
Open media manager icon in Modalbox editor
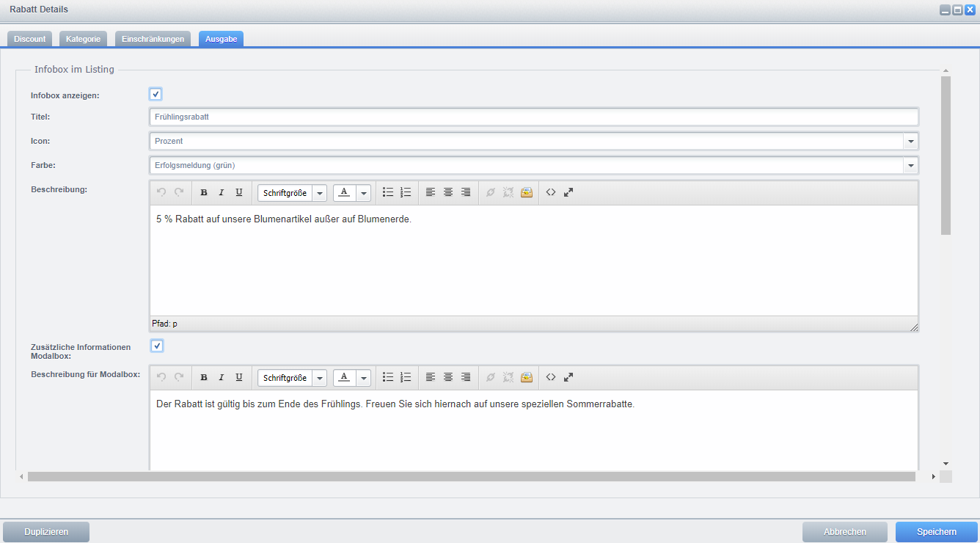526,377
